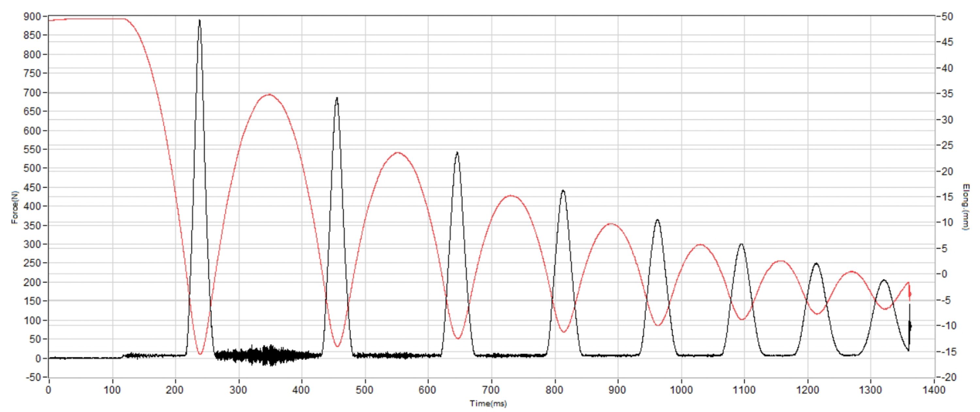Click the Elong.(mm) right axis title

tap(966, 207)
